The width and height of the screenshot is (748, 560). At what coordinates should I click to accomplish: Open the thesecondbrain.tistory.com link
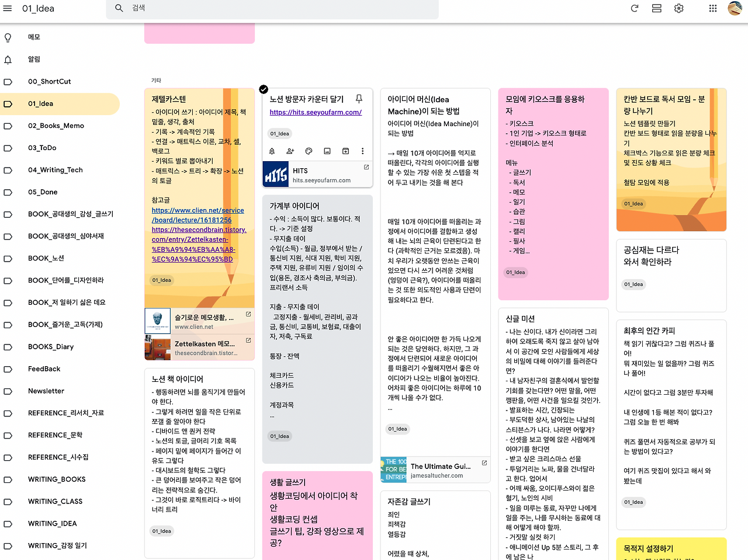(x=199, y=244)
